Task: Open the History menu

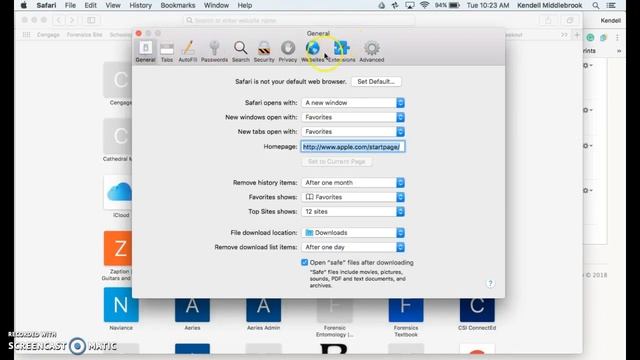Action: tap(140, 5)
